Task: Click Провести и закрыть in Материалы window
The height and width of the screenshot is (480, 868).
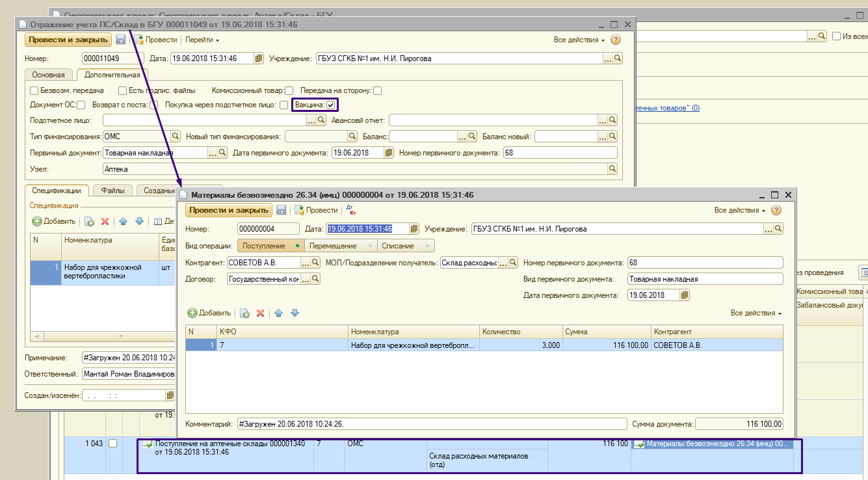Action: point(228,210)
